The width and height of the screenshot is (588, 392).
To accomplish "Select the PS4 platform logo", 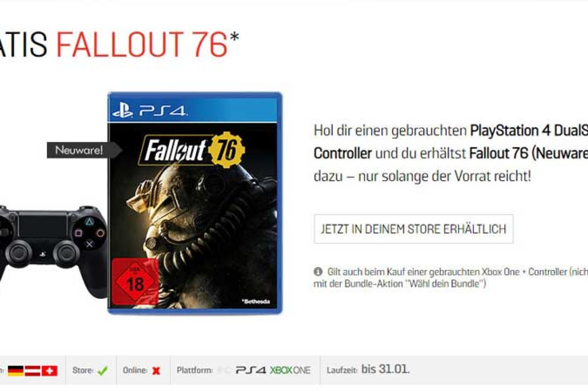I will pyautogui.click(x=251, y=370).
